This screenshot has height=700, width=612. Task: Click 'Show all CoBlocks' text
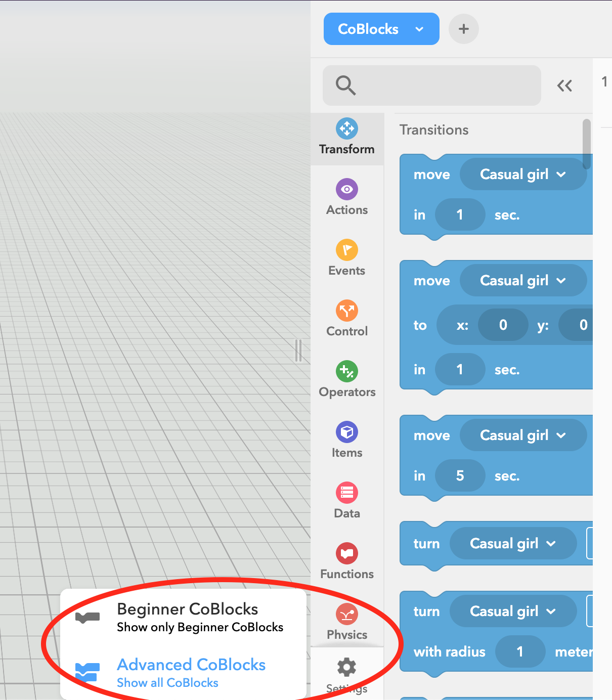[x=167, y=683]
